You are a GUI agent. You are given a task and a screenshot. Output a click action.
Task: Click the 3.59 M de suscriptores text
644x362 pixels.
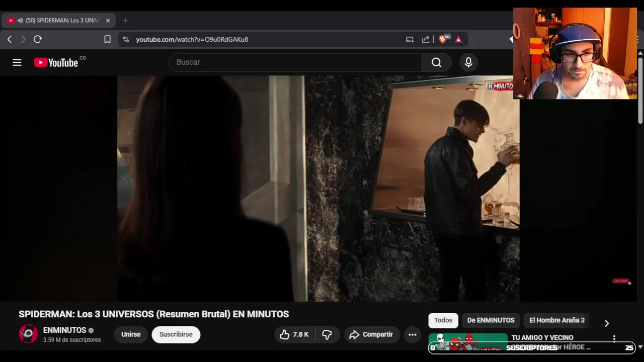click(x=72, y=340)
